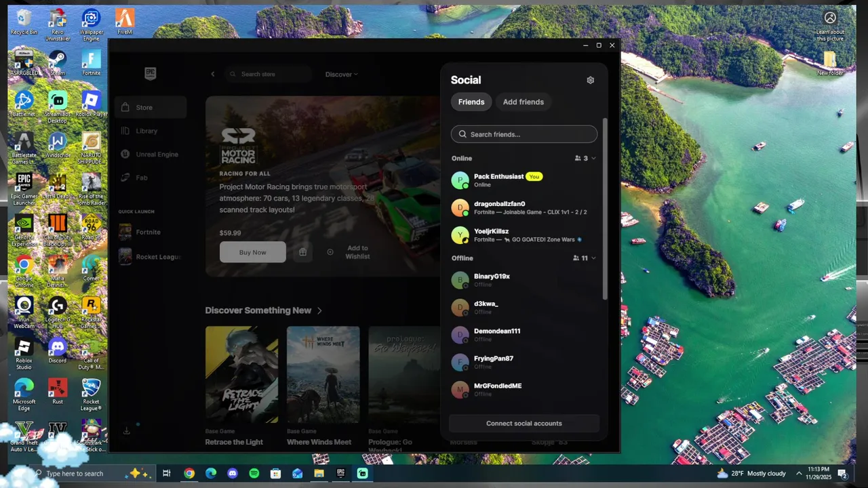Select Streamlabs Desktop shortcut icon
This screenshot has width=868, height=488.
[x=58, y=107]
